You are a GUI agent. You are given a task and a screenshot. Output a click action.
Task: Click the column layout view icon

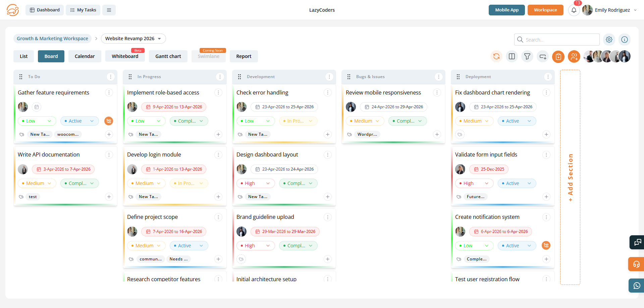tap(512, 56)
